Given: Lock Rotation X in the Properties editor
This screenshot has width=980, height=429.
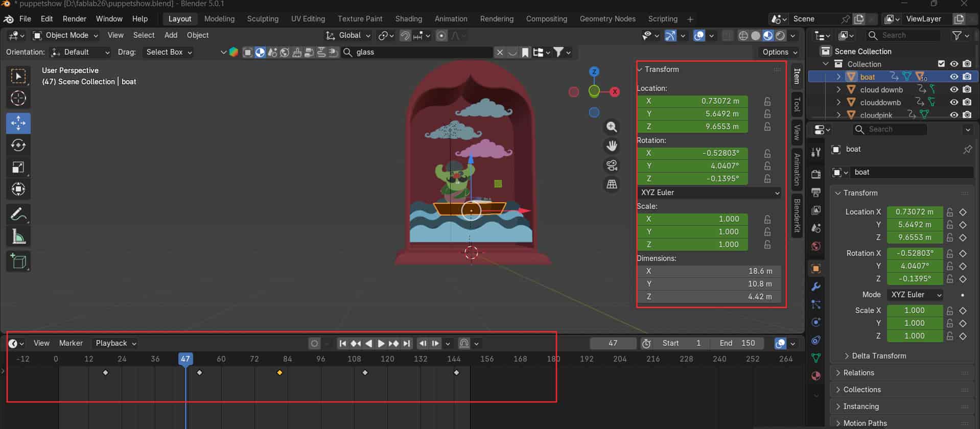Looking at the screenshot, I should coord(949,253).
